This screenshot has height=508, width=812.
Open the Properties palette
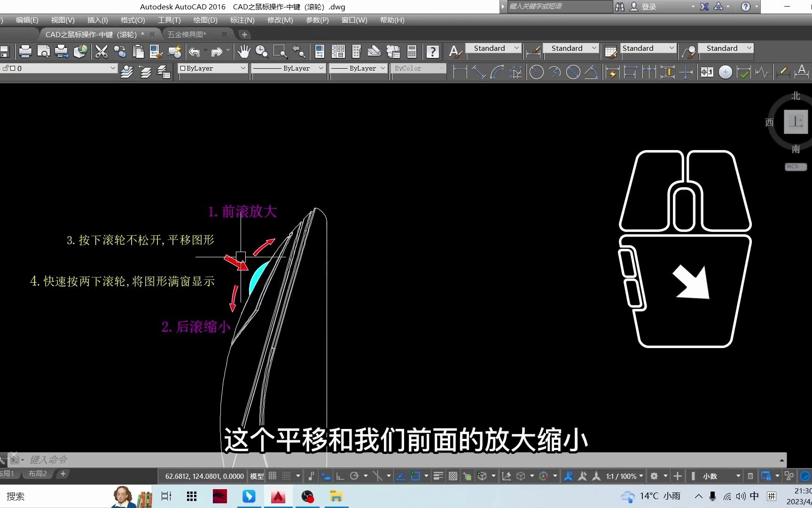(320, 52)
